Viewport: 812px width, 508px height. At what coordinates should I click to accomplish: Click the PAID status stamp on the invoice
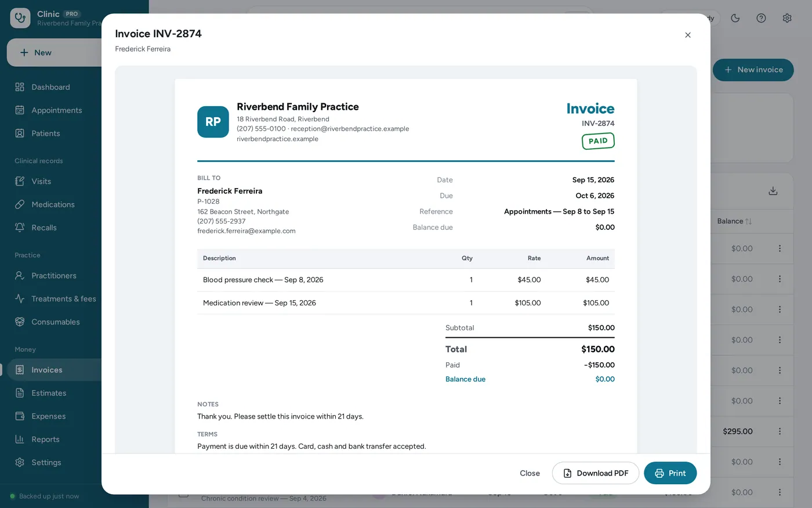598,141
